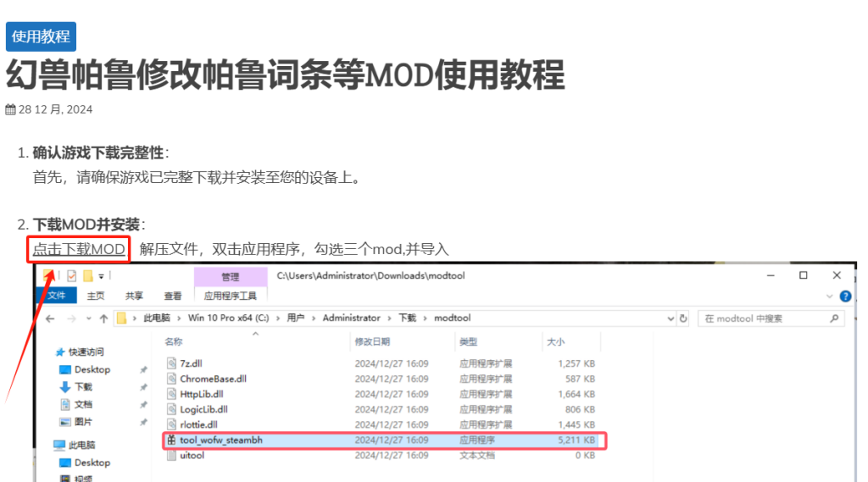The height and width of the screenshot is (482, 868).
Task: Expand the ribbon with the chevron
Action: (829, 296)
